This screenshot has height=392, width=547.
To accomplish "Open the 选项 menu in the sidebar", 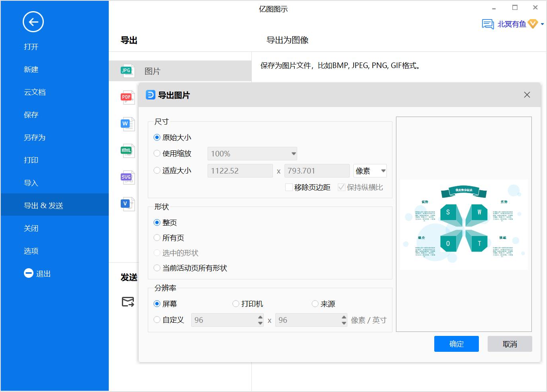I will (x=31, y=251).
